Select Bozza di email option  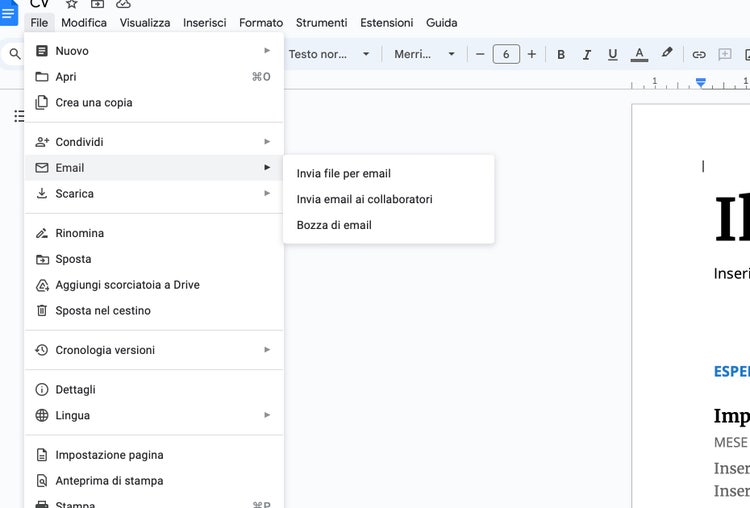click(334, 225)
